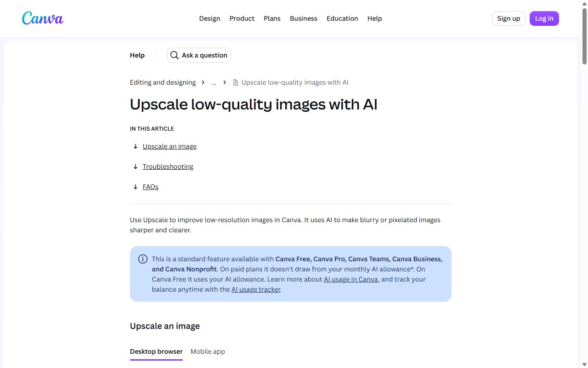Viewport: 588px width, 368px height.
Task: Click the info icon in the blue notice
Action: (x=143, y=259)
